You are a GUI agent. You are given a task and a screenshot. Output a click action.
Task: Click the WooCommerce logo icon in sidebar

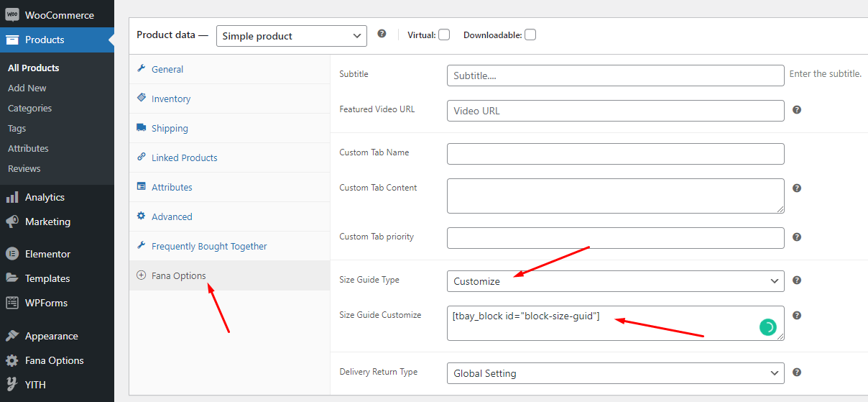12,15
